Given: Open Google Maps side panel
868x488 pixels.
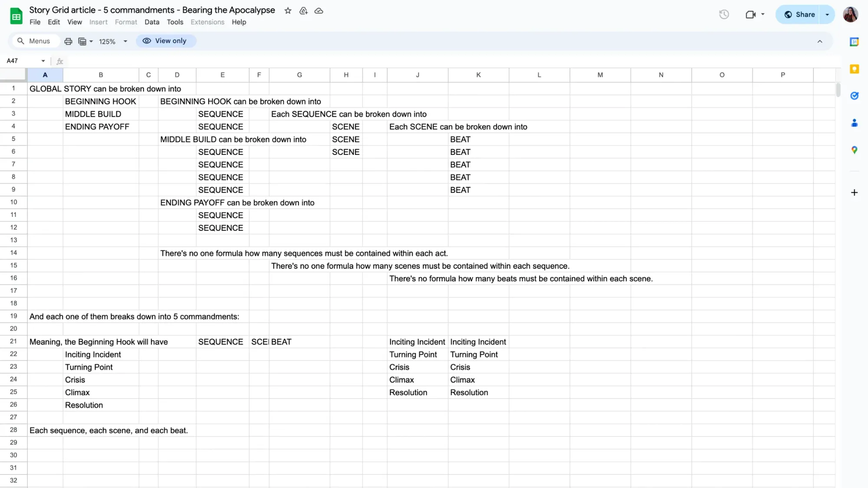Looking at the screenshot, I should pyautogui.click(x=854, y=150).
